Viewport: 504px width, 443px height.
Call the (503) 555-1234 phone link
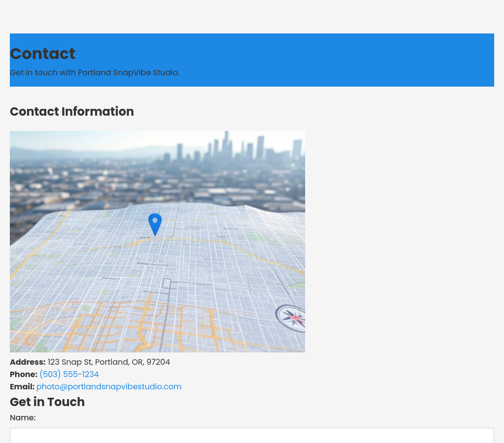(x=69, y=375)
